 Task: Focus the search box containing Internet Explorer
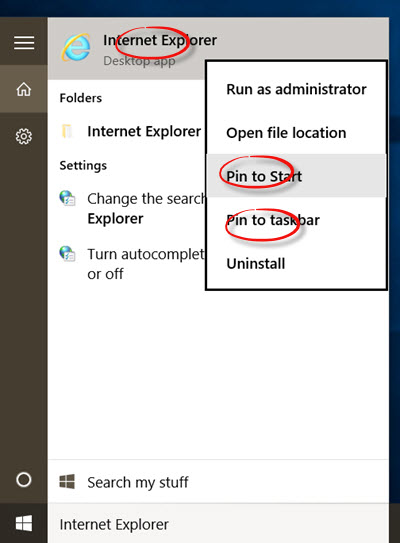[218, 524]
